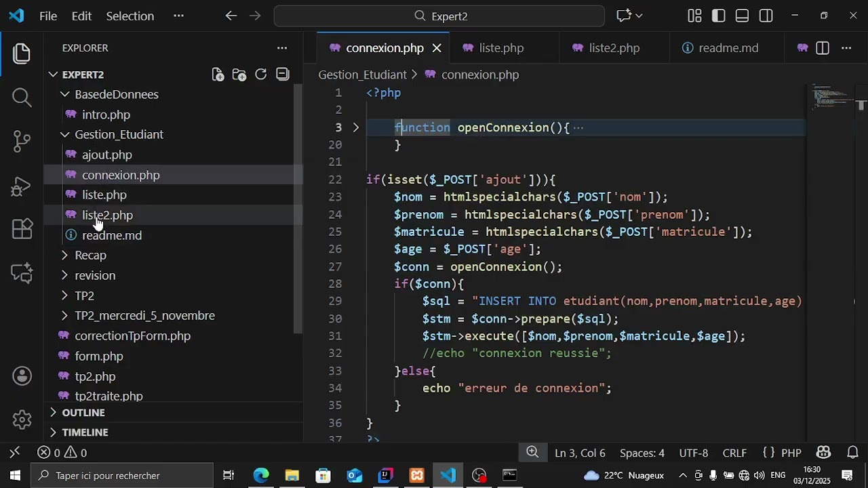This screenshot has width=868, height=488.
Task: Open the Explorer view in activity bar
Action: click(x=22, y=54)
